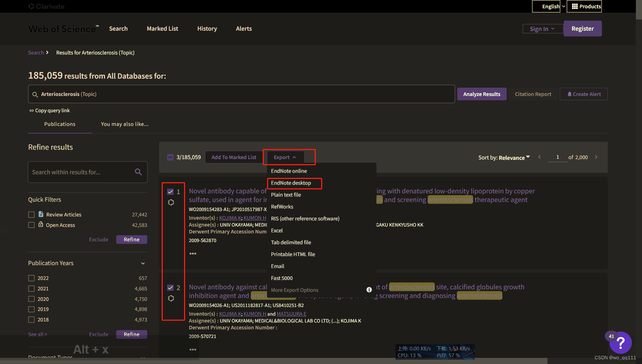Click the breadcrumb arrow after Search
This screenshot has height=364, width=642.
[47, 53]
